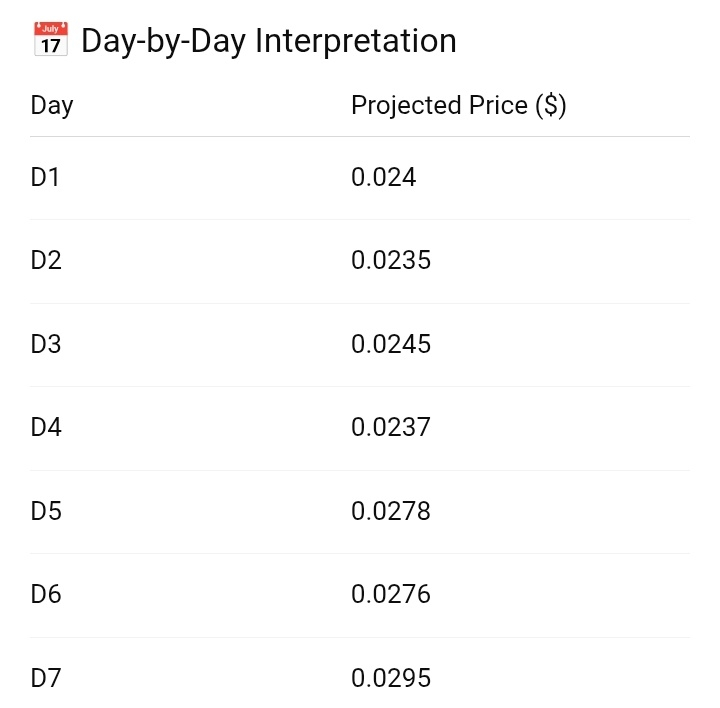The width and height of the screenshot is (720, 708).
Task: Click the divider line under the table header
Action: click(x=360, y=136)
